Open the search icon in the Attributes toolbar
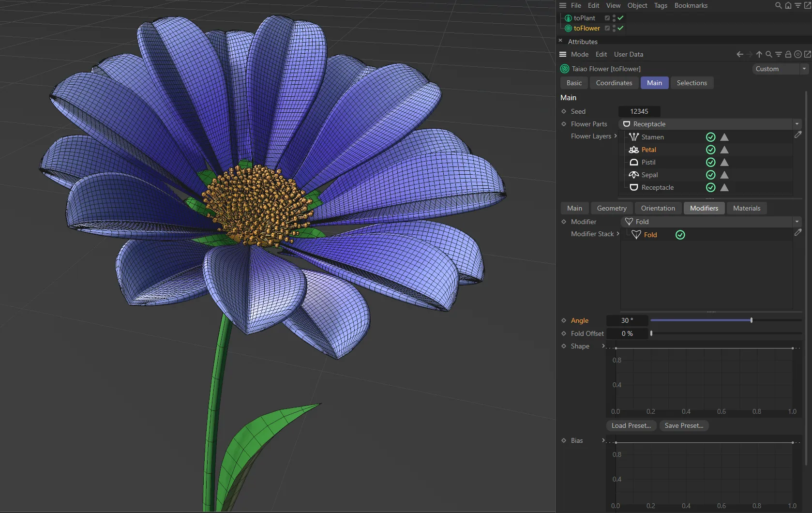Viewport: 812px width, 513px height. [768, 54]
